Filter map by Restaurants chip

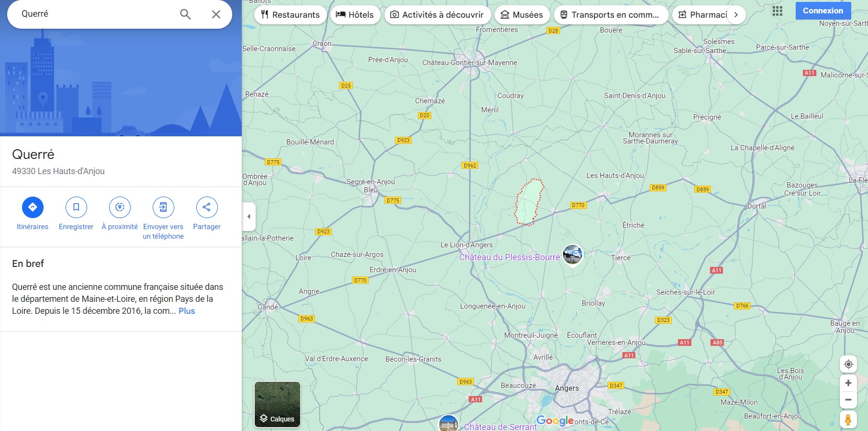coord(290,15)
